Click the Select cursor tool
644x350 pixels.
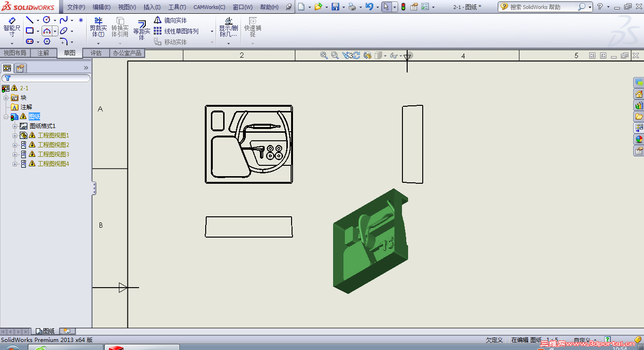point(386,7)
